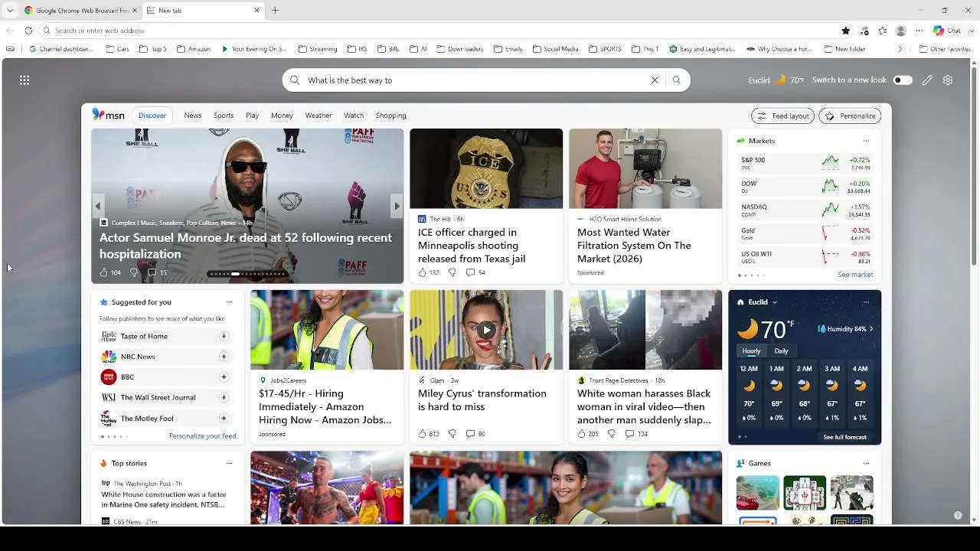Viewport: 980px width, 551px height.
Task: Click the S&P 500 market row
Action: (805, 163)
